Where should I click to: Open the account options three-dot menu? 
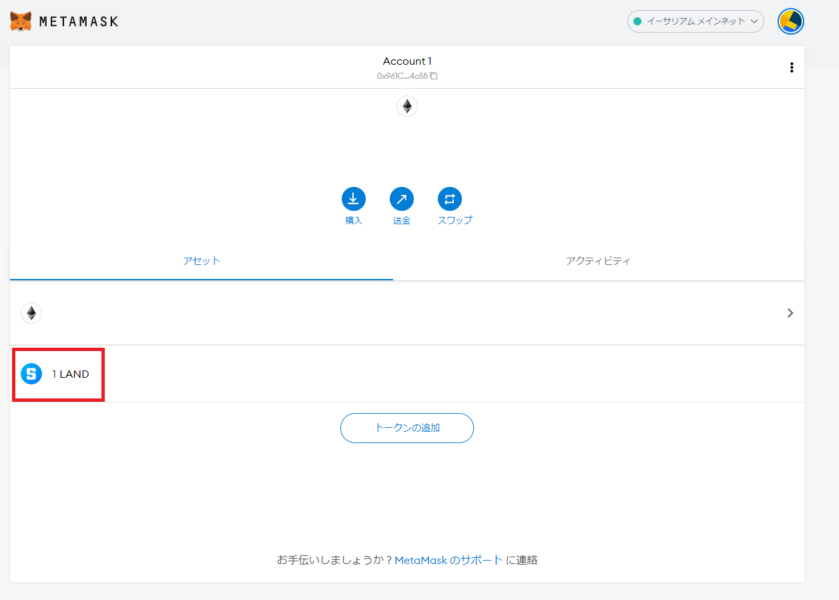point(791,67)
